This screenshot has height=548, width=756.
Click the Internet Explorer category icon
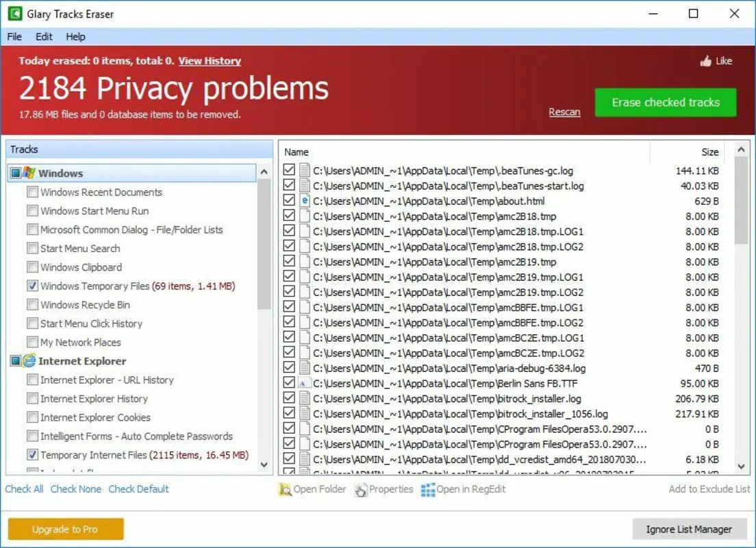click(29, 360)
